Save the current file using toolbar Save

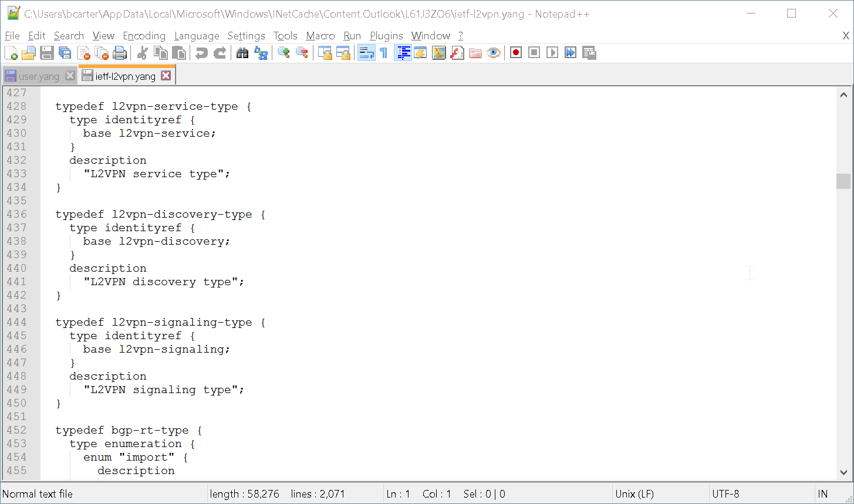tap(47, 53)
